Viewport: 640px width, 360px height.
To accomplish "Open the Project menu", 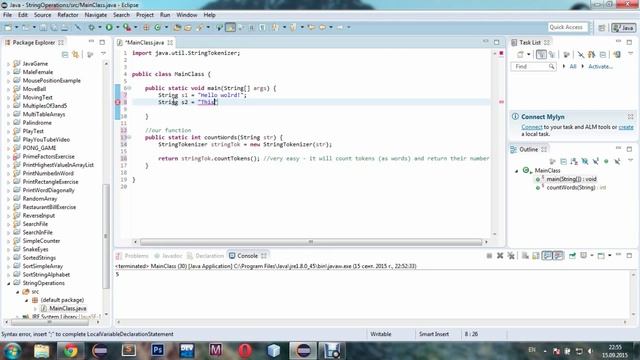I will 145,15.
